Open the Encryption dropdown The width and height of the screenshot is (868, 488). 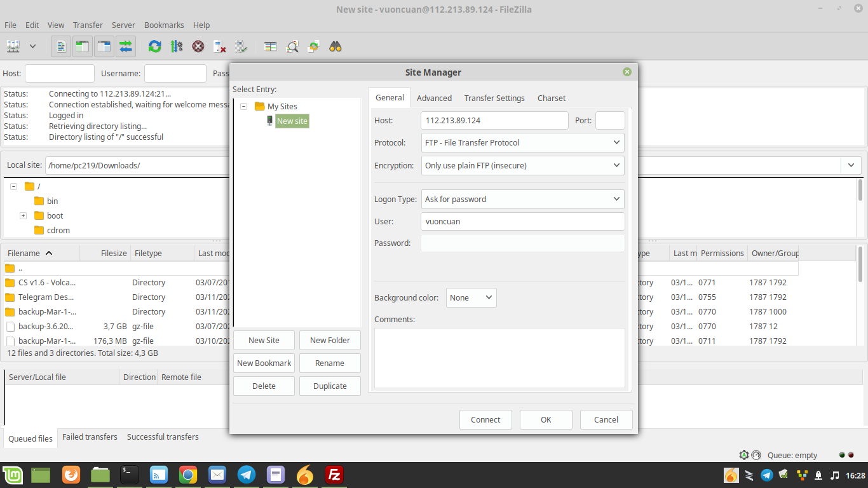[x=522, y=165]
